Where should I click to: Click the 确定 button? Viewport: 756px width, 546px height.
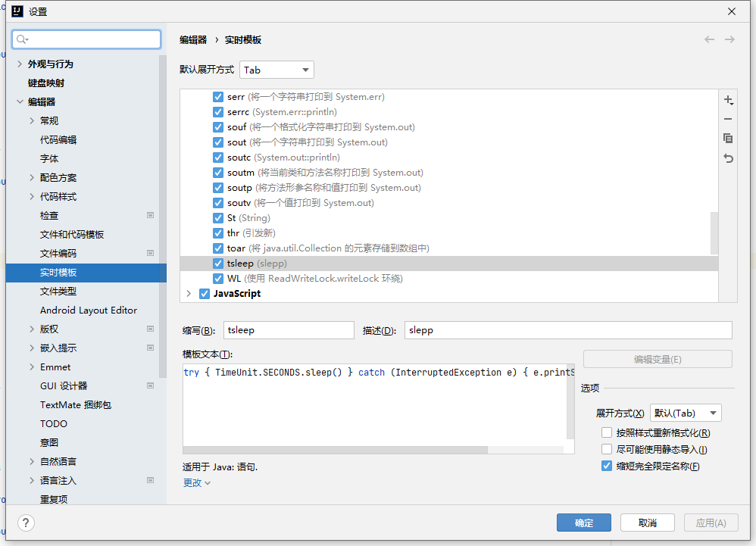(x=583, y=523)
